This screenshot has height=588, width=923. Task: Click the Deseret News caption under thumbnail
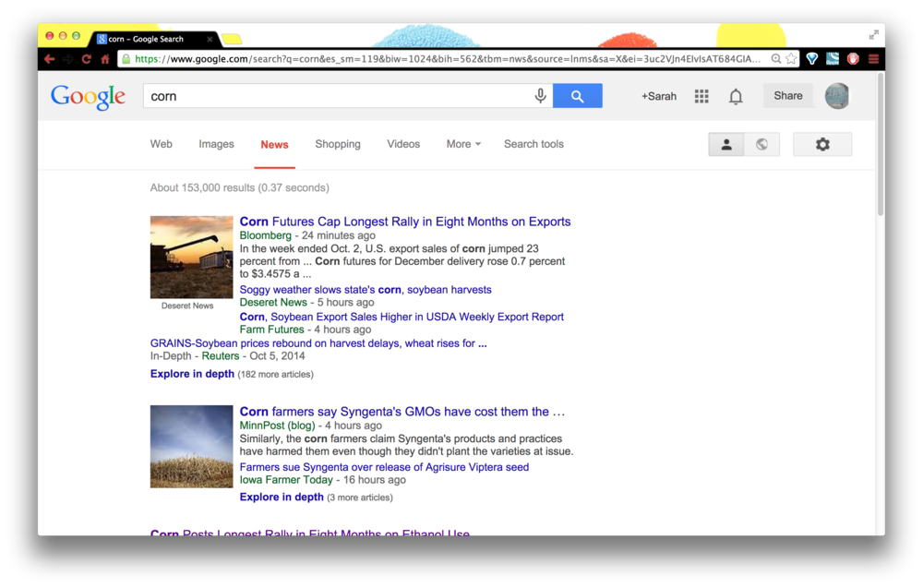coord(187,306)
